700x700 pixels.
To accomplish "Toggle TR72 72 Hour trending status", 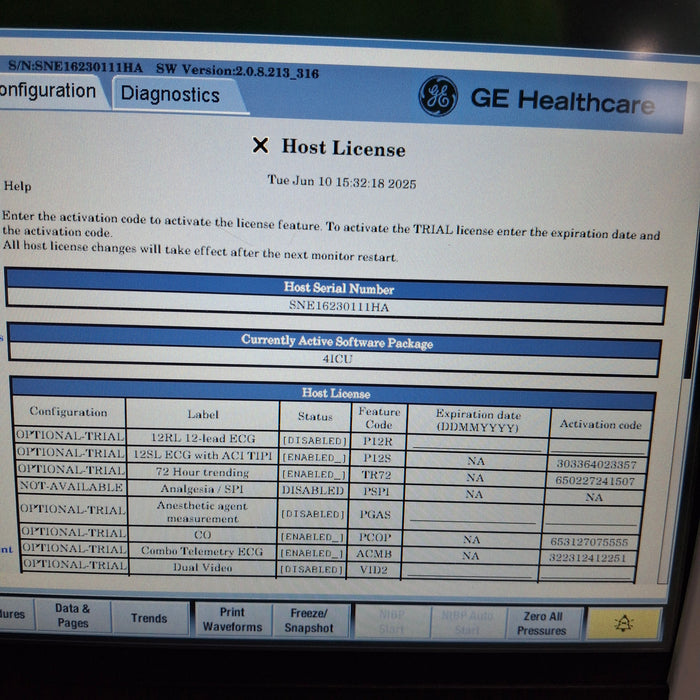I will (314, 474).
